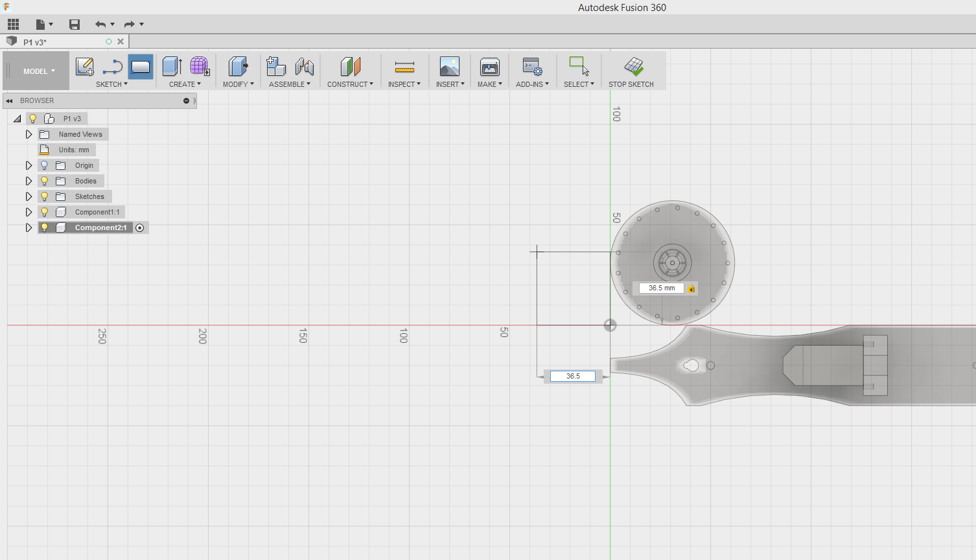Click the Stop Sketch icon
This screenshot has height=560, width=976.
(633, 67)
